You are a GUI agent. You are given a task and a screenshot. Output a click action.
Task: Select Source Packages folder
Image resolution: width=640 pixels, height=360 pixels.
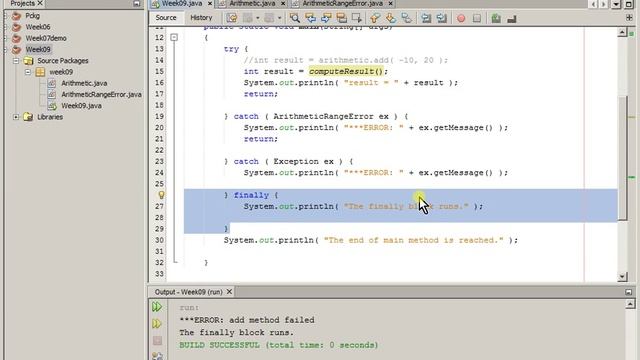(62, 61)
